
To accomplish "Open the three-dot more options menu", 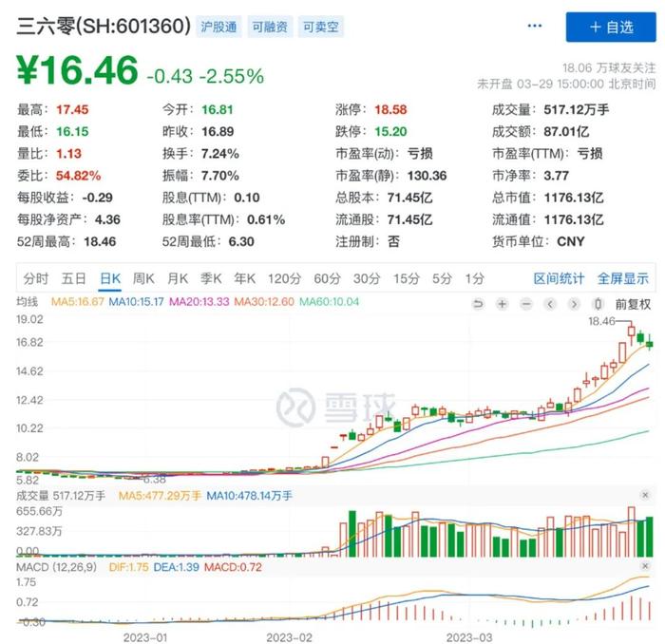I will click(534, 27).
